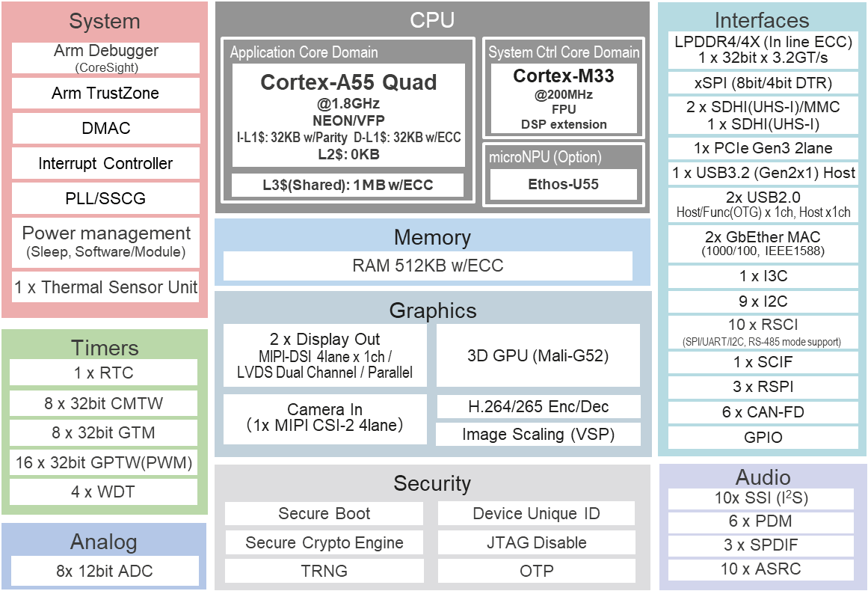Select the 1 x USB3.2 (Gen2x1) Host block

coord(763,173)
